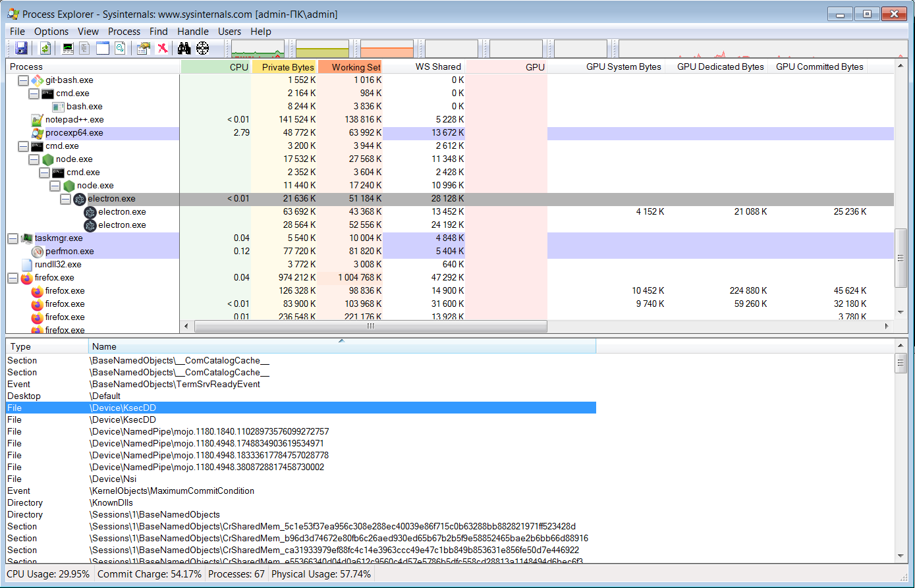Open the Help menu

261,31
